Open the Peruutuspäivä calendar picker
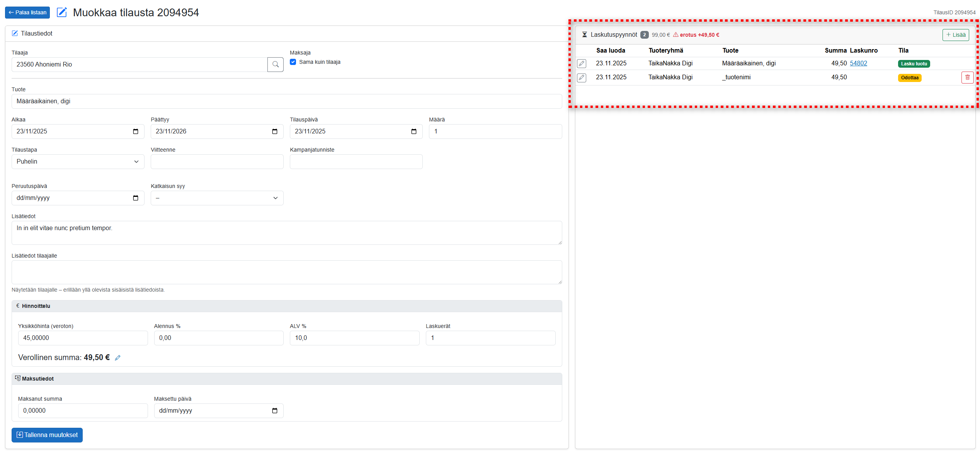 pyautogui.click(x=136, y=198)
